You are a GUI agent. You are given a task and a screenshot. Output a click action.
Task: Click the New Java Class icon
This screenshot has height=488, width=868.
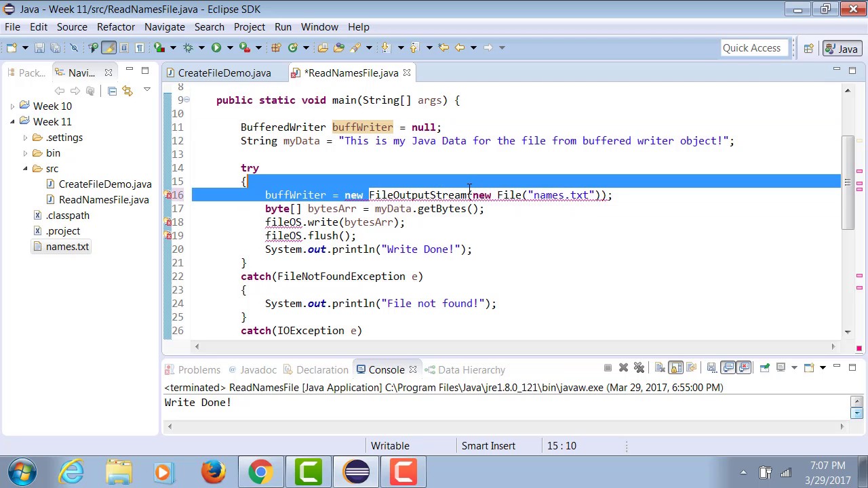pyautogui.click(x=293, y=47)
